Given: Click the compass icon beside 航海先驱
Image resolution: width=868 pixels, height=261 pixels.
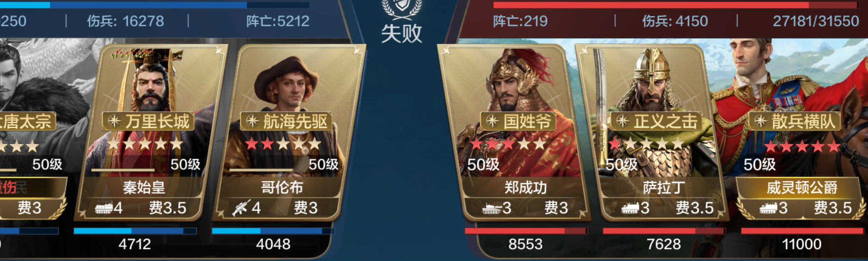Looking at the screenshot, I should [253, 122].
